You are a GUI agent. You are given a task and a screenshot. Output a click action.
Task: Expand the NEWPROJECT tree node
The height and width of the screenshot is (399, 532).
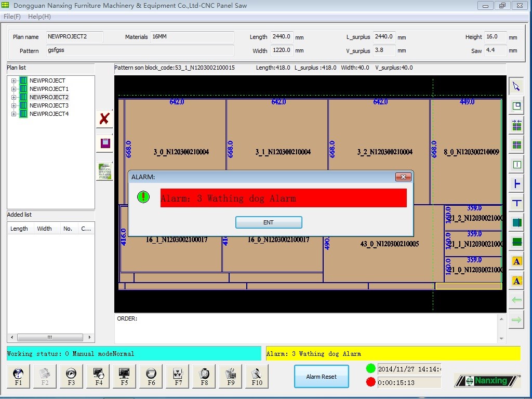14,81
